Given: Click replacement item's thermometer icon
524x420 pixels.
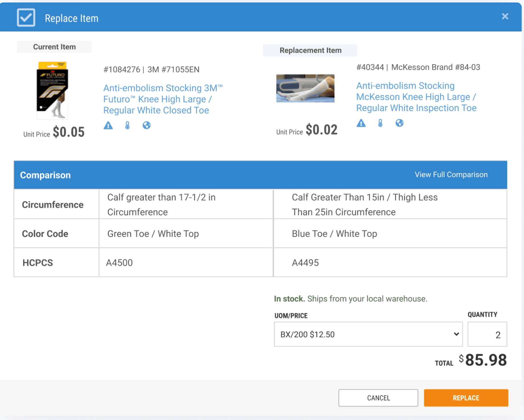Looking at the screenshot, I should (x=380, y=123).
